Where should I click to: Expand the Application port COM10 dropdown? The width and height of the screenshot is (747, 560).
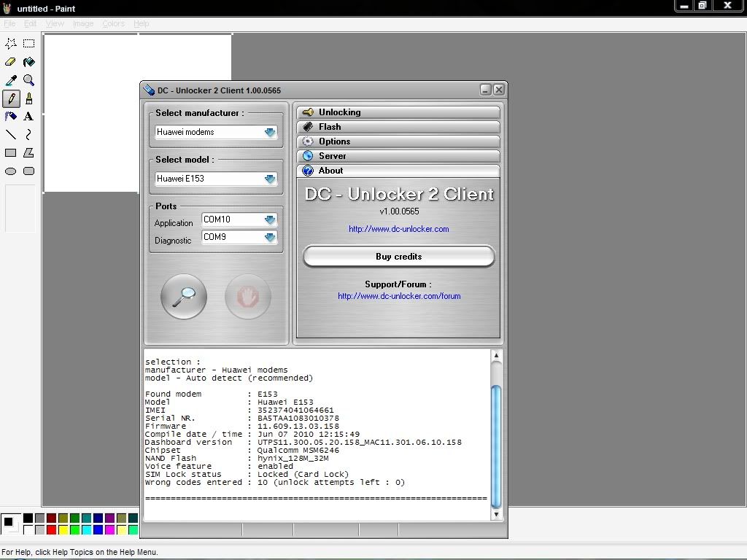(x=270, y=219)
